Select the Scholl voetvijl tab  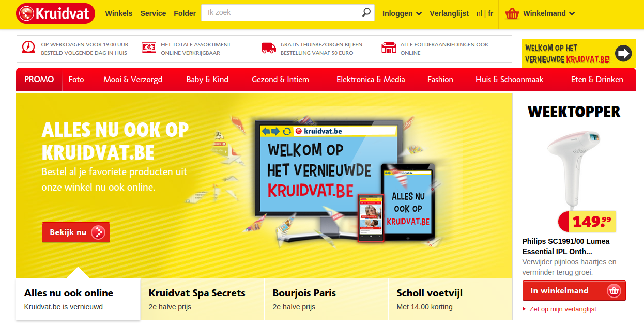450,300
